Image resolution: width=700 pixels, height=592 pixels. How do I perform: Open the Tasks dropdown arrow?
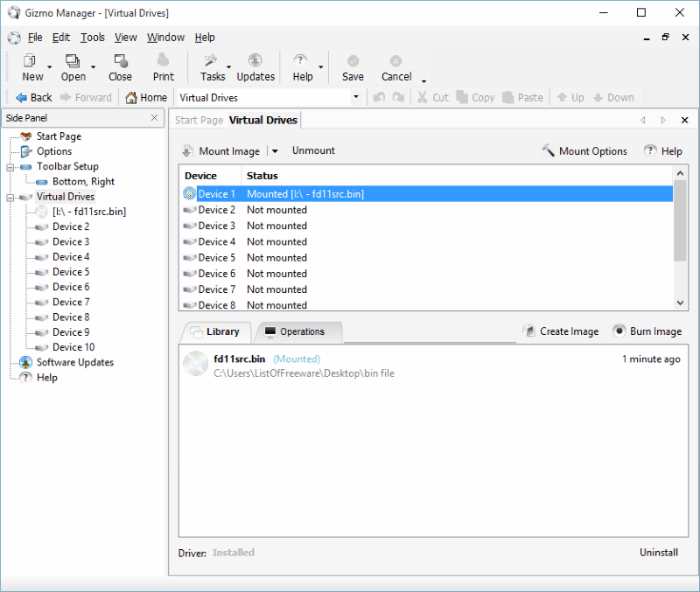point(228,67)
